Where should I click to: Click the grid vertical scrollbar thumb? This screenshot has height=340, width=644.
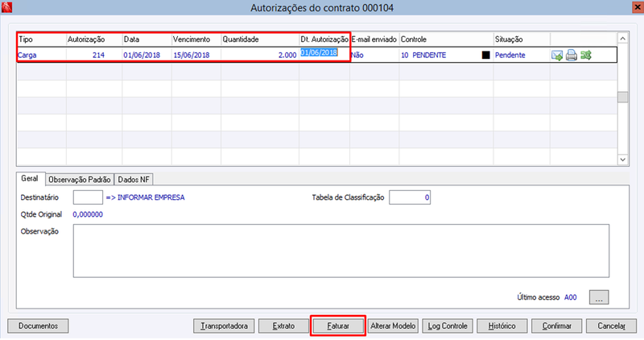[x=622, y=97]
